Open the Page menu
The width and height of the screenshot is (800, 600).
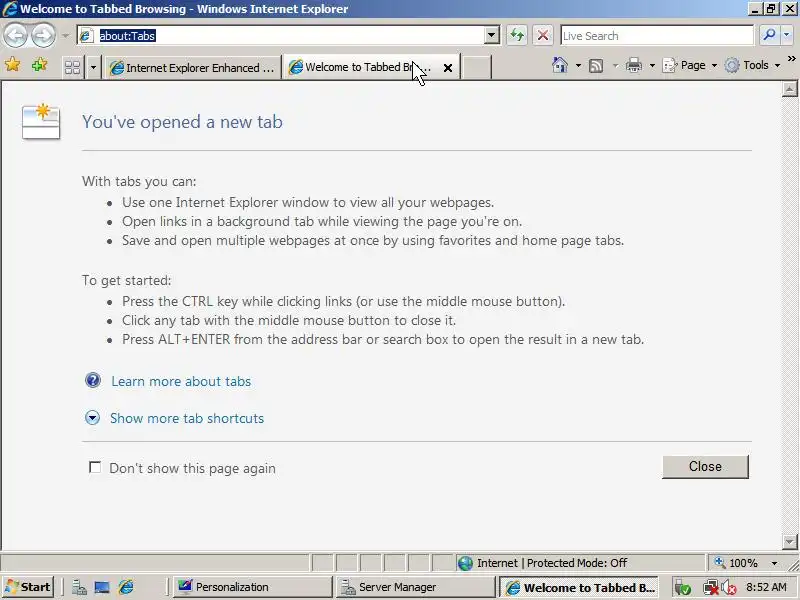[x=690, y=65]
